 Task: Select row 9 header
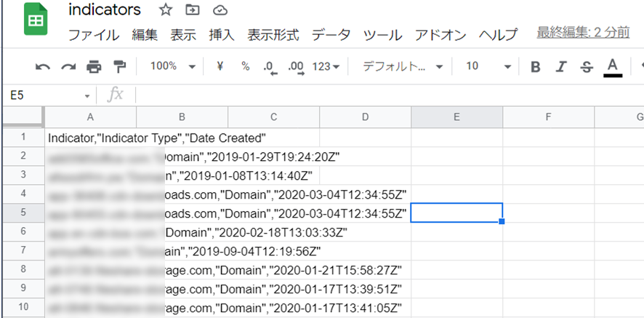point(23,288)
